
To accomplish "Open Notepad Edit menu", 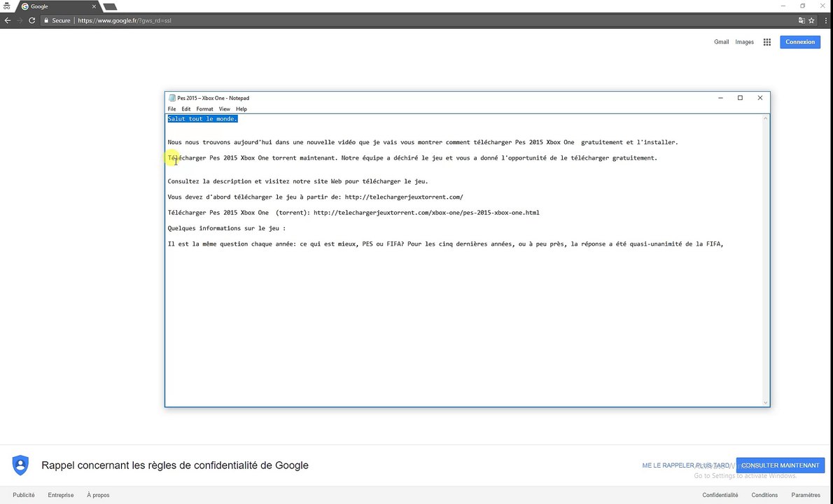I will [186, 109].
